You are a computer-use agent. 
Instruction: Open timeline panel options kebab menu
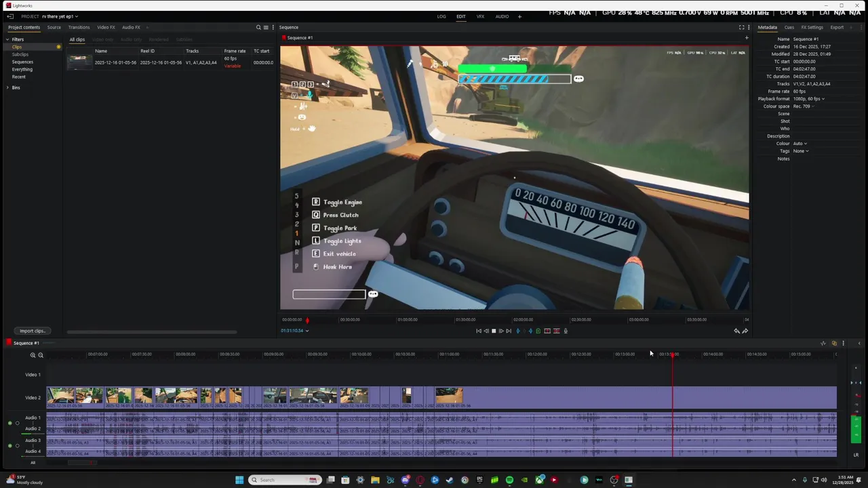pyautogui.click(x=843, y=343)
